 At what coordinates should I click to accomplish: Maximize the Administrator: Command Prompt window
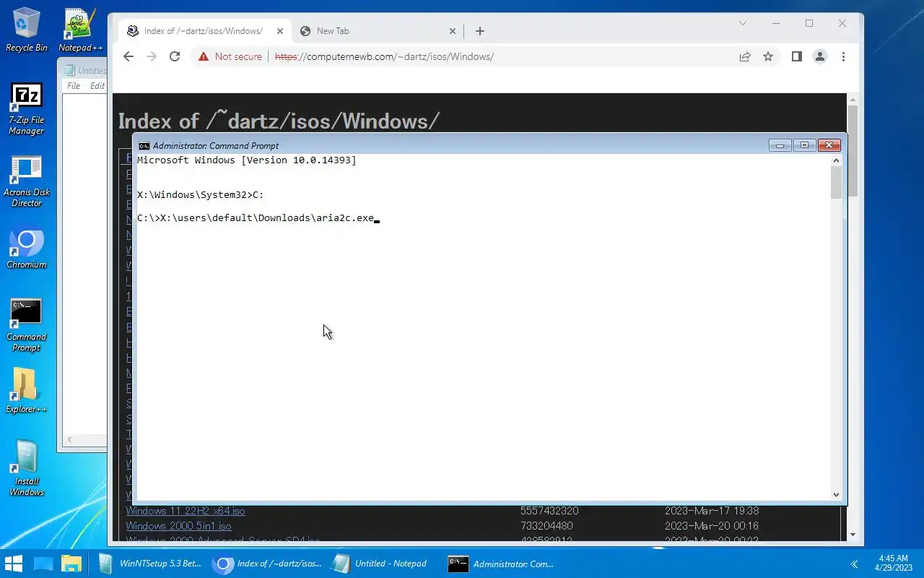click(804, 145)
